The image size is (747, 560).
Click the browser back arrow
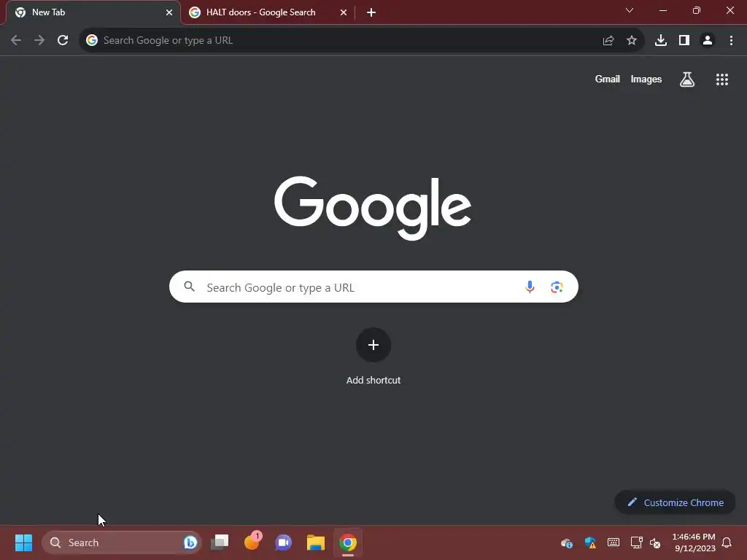[16, 40]
